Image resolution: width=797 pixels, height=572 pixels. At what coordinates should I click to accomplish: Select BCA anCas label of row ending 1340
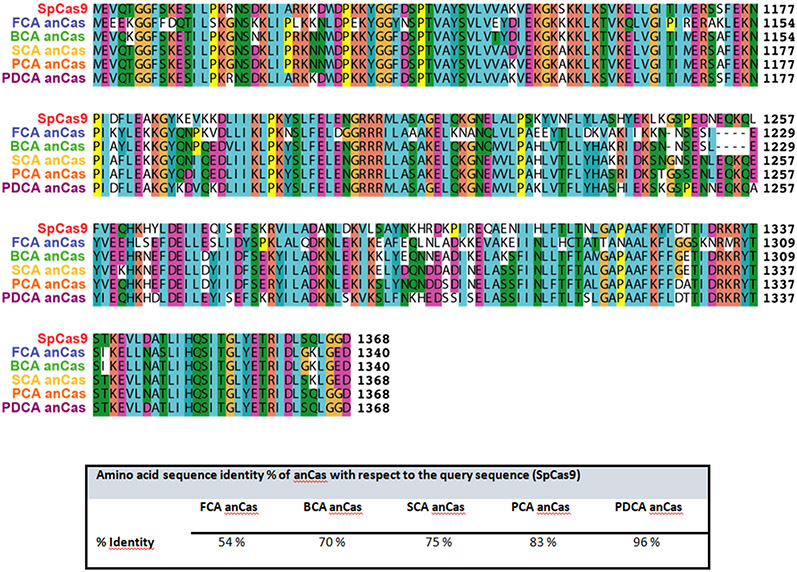(48, 366)
